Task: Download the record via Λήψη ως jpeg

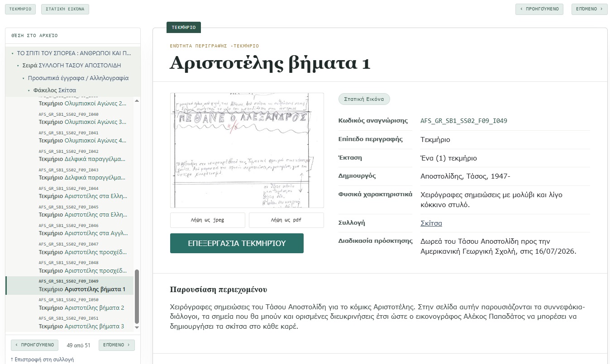Action: 208,220
